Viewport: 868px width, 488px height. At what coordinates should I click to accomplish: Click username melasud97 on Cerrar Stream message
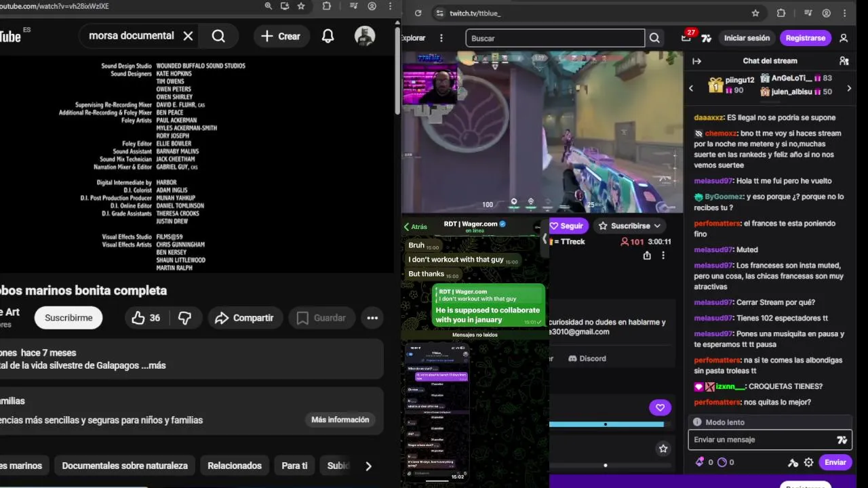pos(713,302)
